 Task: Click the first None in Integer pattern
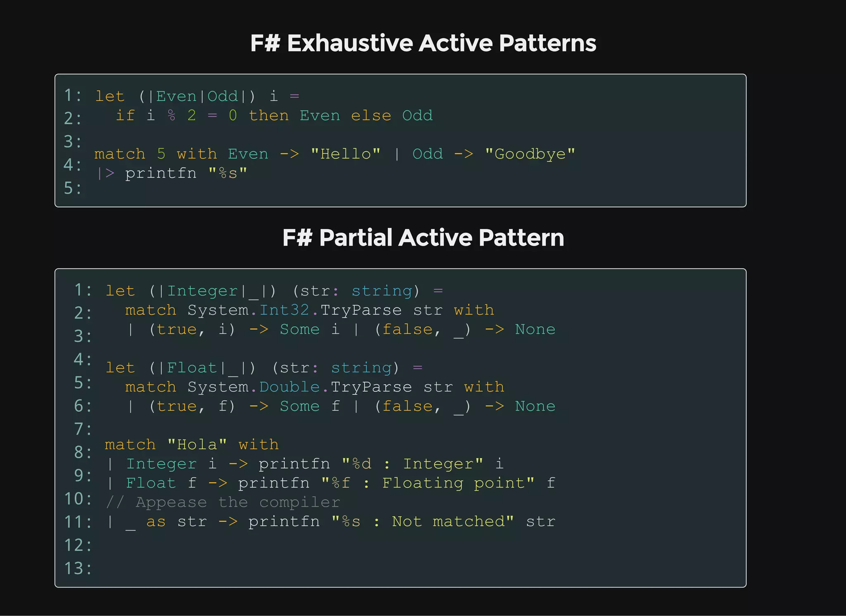tap(535, 329)
